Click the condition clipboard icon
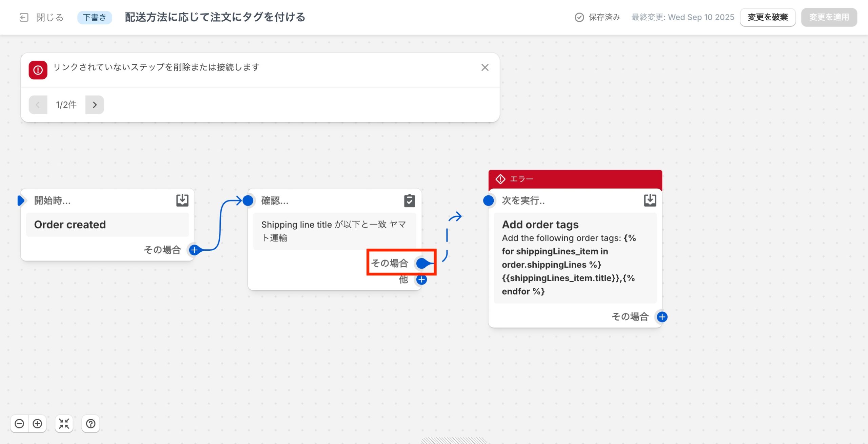The height and width of the screenshot is (444, 868). (409, 200)
